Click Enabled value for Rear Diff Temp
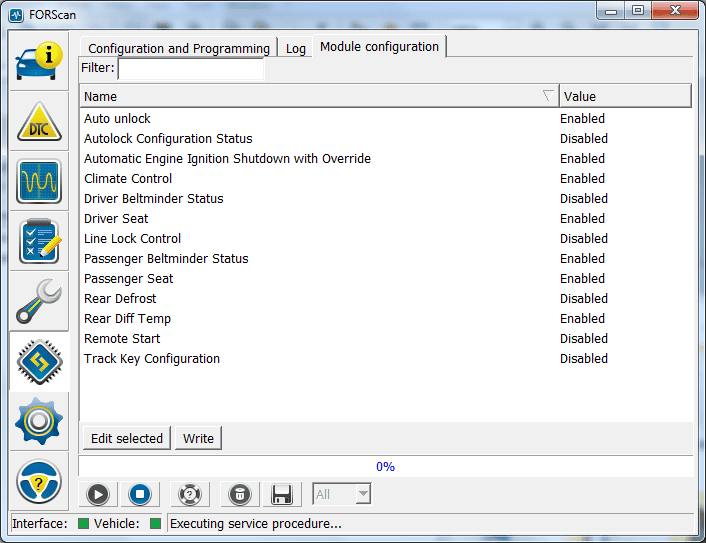 coord(582,319)
